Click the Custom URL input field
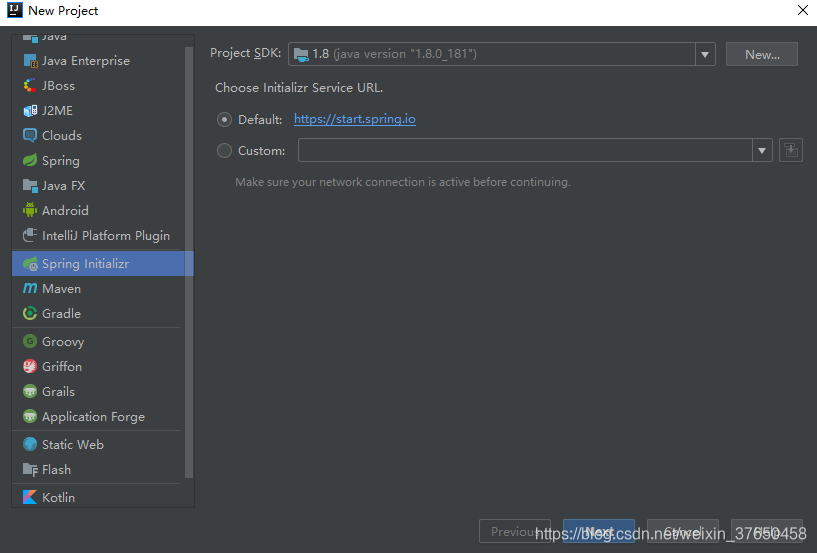Viewport: 817px width, 553px height. [x=525, y=150]
